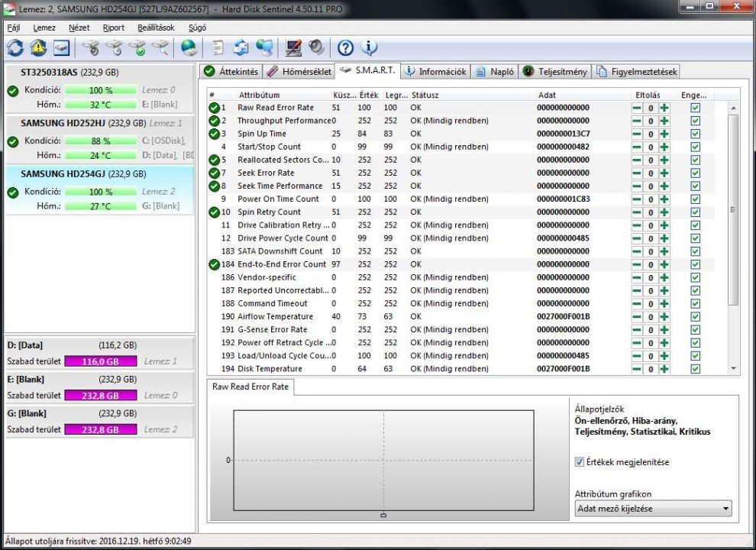Click the refresh icon with yellow warning sign
756x550 pixels.
pyautogui.click(x=39, y=48)
